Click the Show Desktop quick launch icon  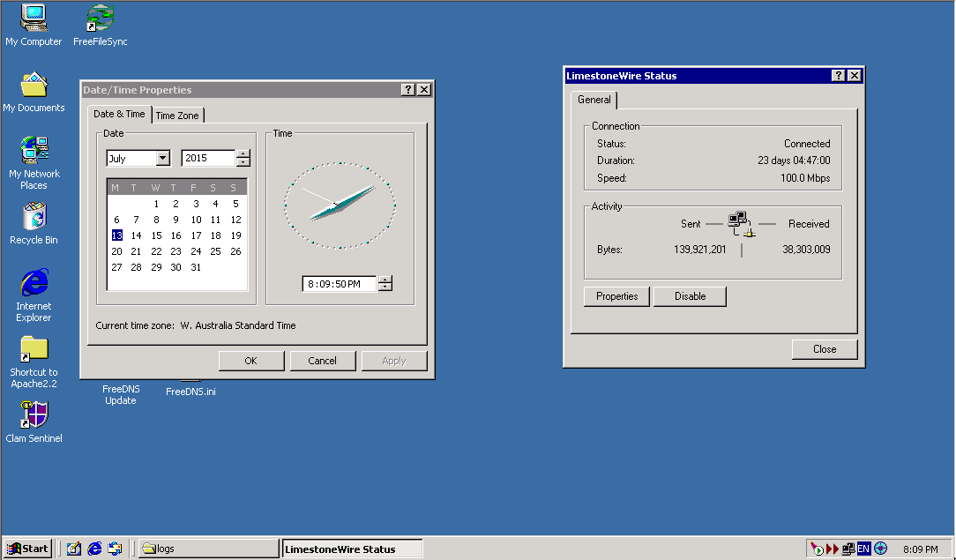[x=74, y=549]
